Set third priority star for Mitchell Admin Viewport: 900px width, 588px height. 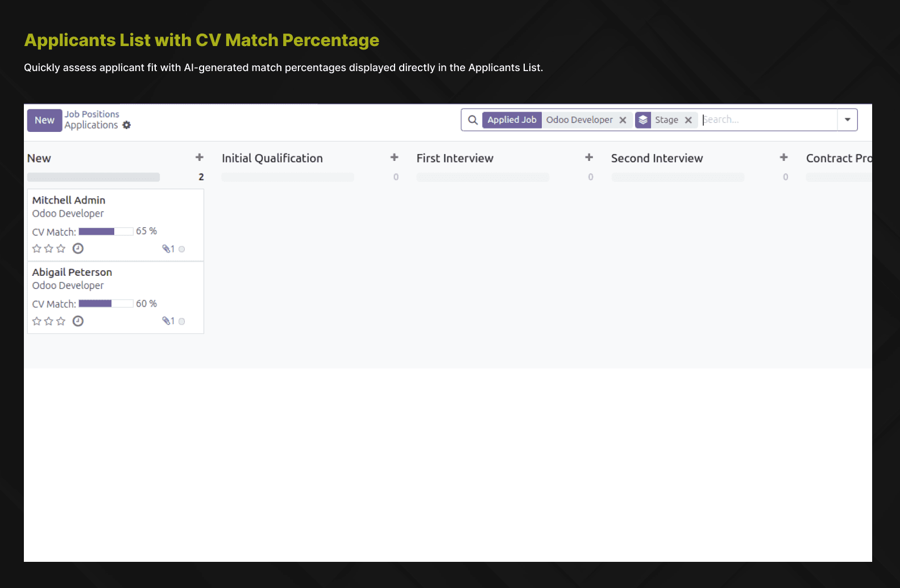61,249
